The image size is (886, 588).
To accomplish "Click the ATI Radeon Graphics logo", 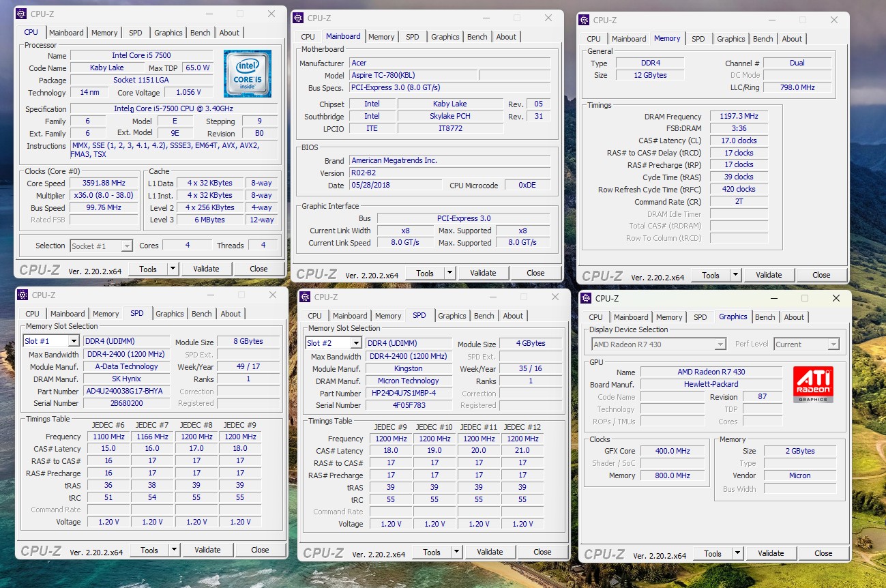I will 813,385.
